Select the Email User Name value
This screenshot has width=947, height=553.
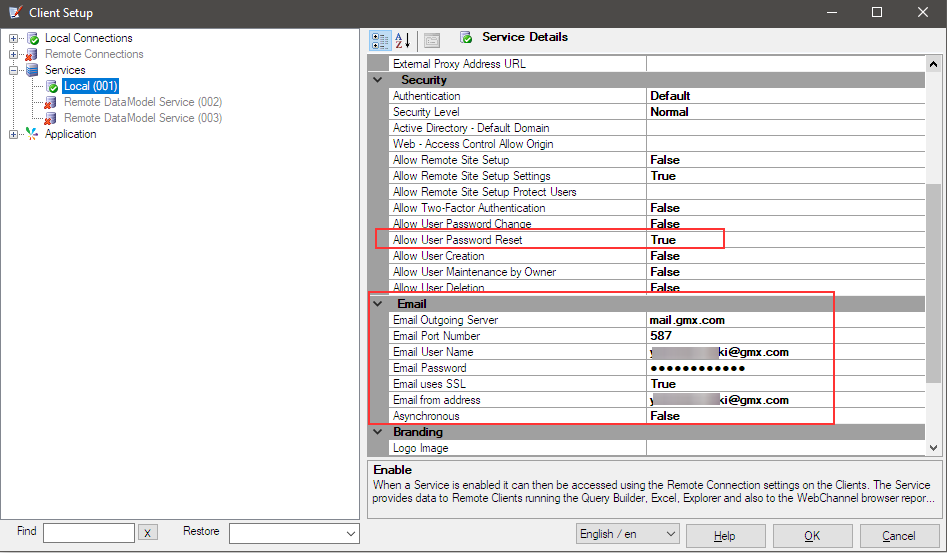click(x=719, y=352)
